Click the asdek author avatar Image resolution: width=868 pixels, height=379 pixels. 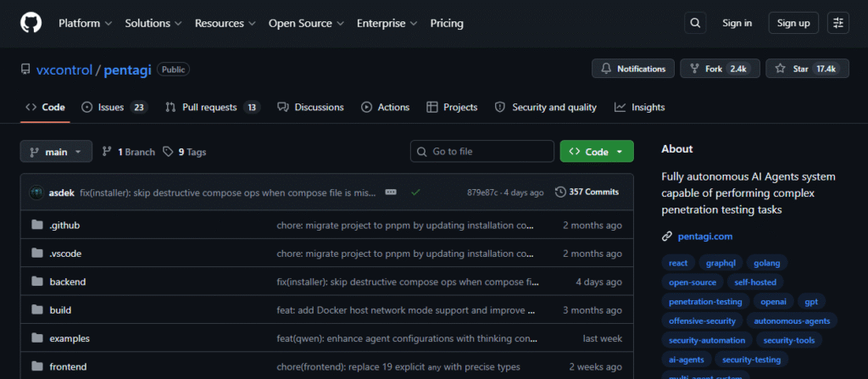point(36,192)
